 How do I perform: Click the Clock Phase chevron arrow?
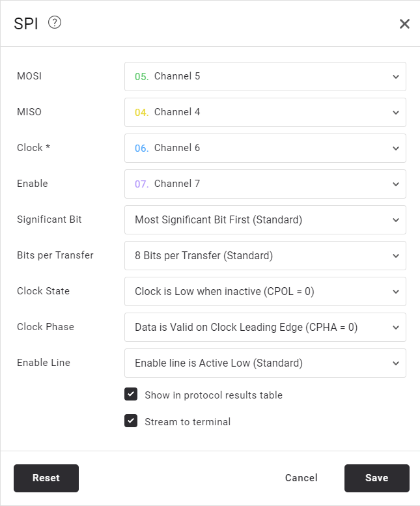click(396, 328)
